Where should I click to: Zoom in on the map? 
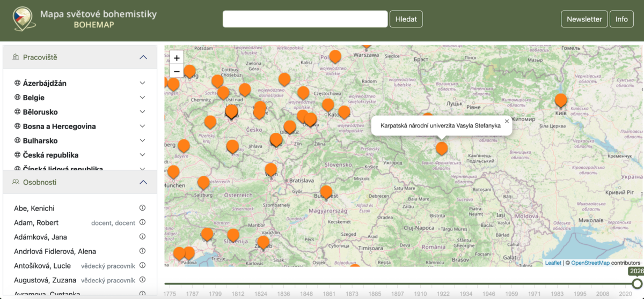177,58
